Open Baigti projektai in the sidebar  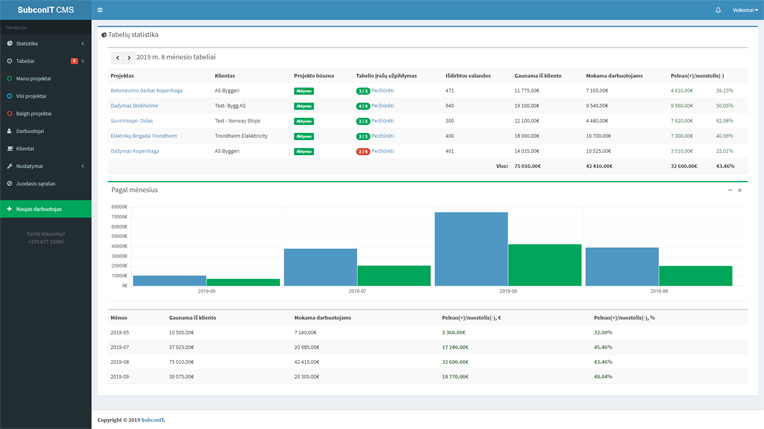[45, 114]
